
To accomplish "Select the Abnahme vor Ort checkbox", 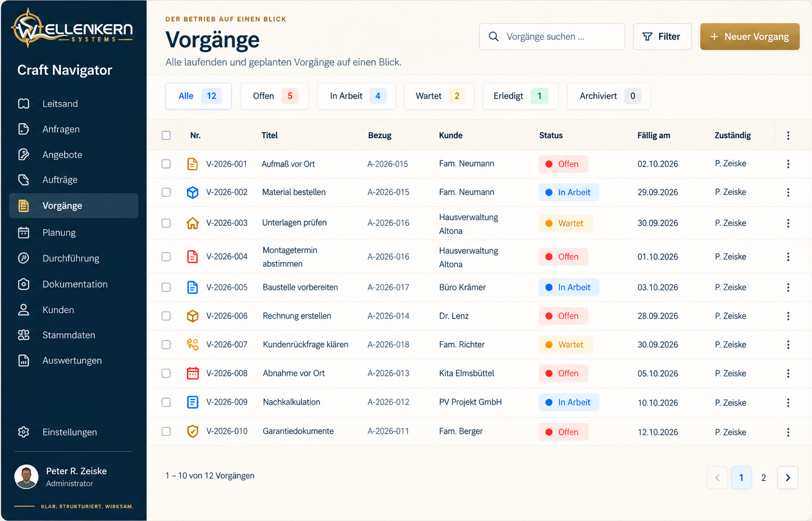I will point(166,373).
